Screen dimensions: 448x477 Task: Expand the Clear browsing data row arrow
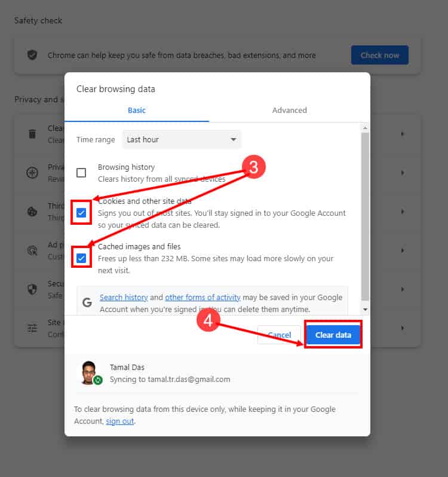[403, 134]
